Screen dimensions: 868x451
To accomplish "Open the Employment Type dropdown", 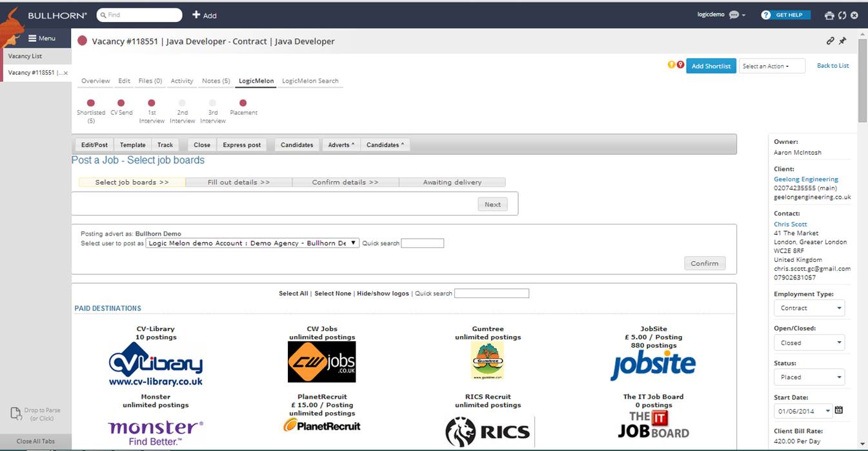I will 809,308.
